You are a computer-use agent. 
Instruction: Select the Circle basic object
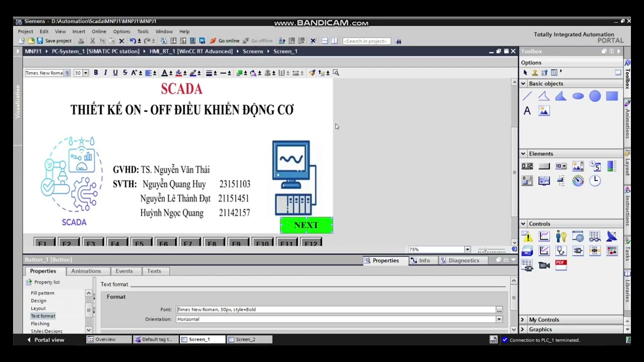(595, 96)
